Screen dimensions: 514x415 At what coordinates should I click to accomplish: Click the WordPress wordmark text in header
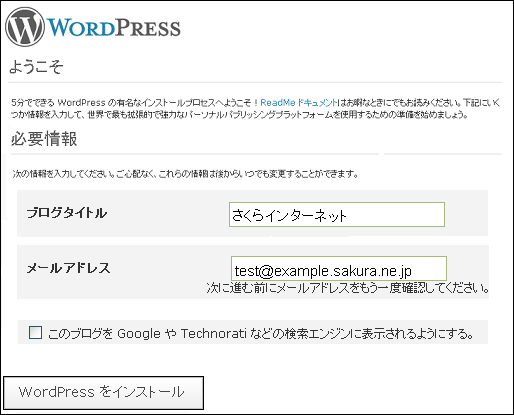click(114, 28)
